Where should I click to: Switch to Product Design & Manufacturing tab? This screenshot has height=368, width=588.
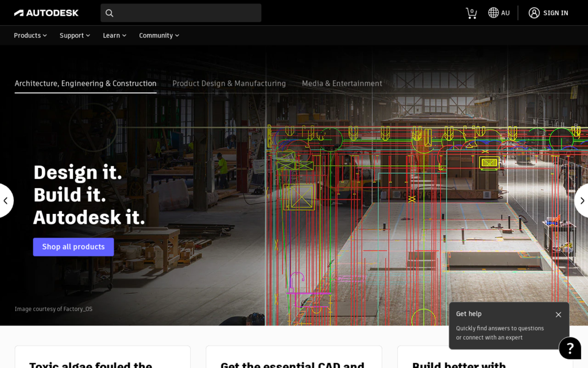(229, 83)
